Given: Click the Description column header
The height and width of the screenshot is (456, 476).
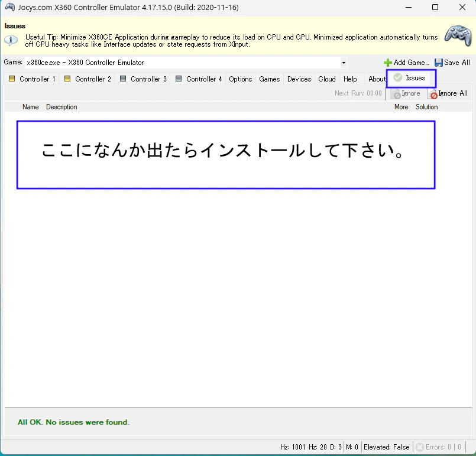Looking at the screenshot, I should [61, 107].
